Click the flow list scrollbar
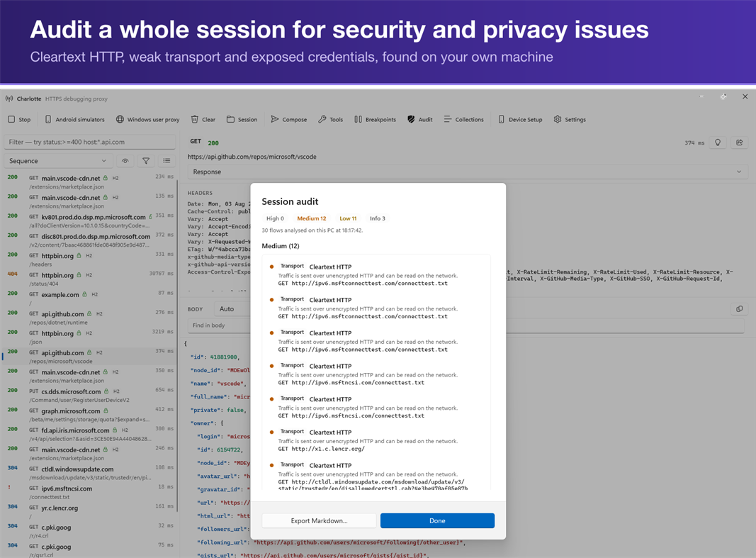The width and height of the screenshot is (756, 558). pos(177,345)
